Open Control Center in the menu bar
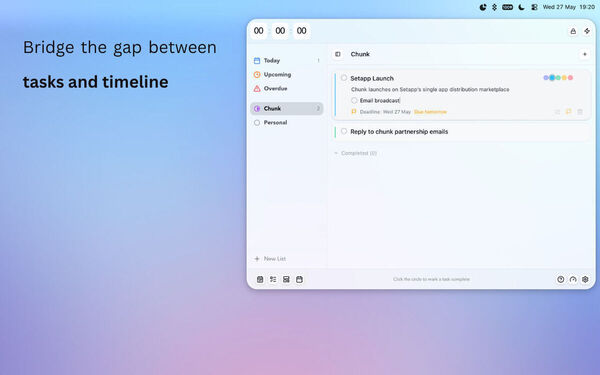 [x=535, y=7]
